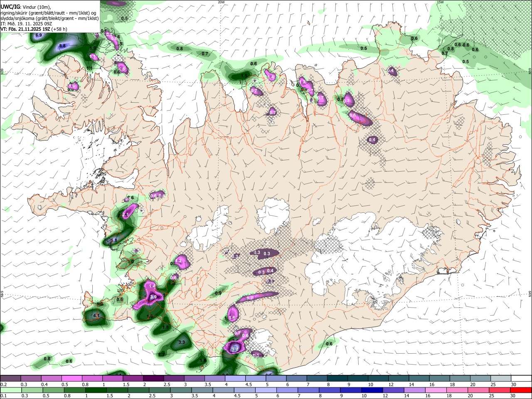Click the '0.2' label in the upper legend row

(3, 384)
